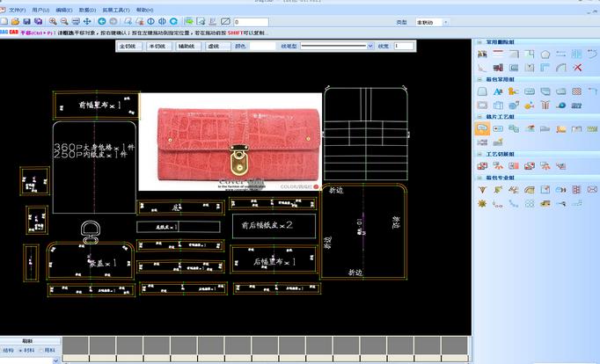Image resolution: width=600 pixels, height=364 pixels.
Task: Click the line width input field
Action: point(404,47)
